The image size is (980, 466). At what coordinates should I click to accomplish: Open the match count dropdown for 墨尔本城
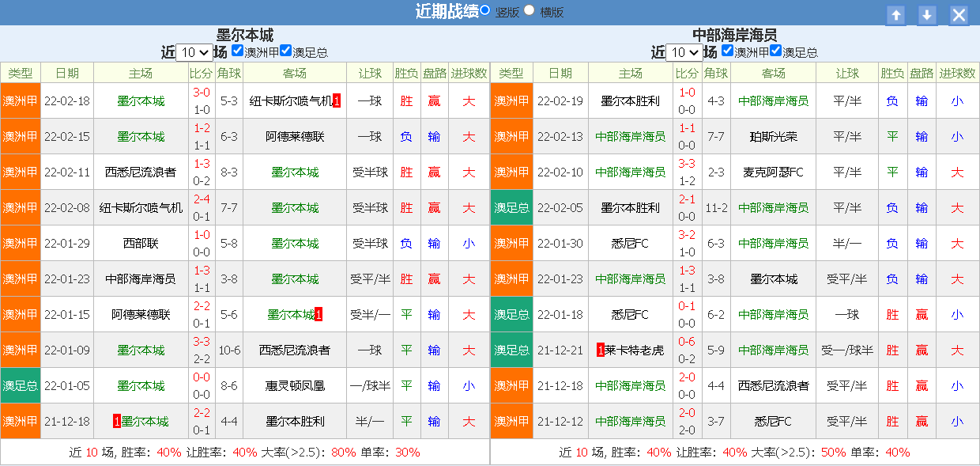(194, 52)
